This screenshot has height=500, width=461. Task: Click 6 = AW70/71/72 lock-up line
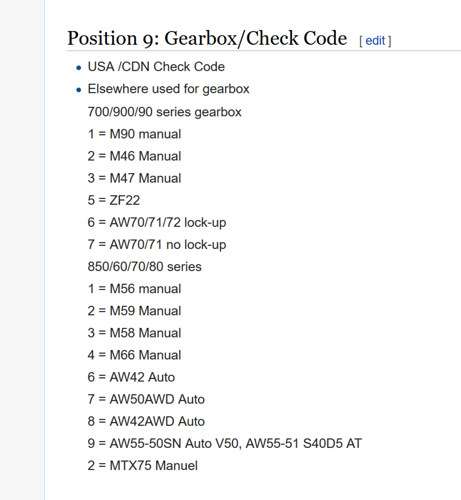click(157, 222)
